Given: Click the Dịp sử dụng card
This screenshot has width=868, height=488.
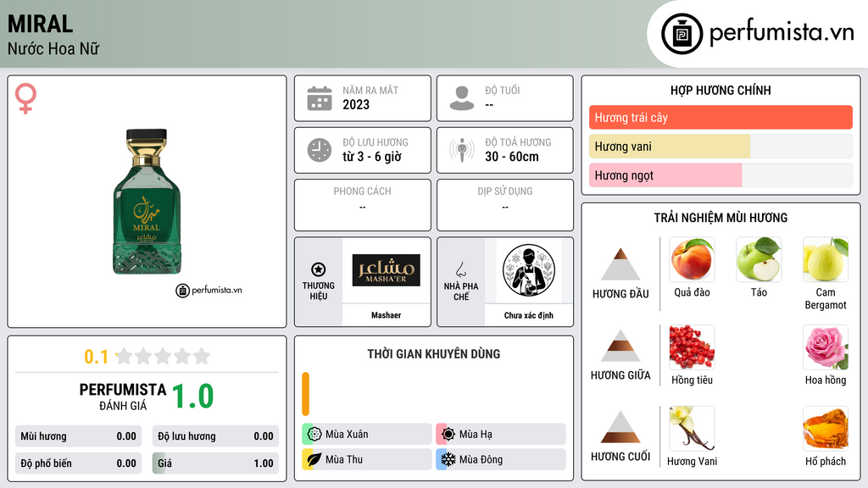Looking at the screenshot, I should [x=505, y=205].
